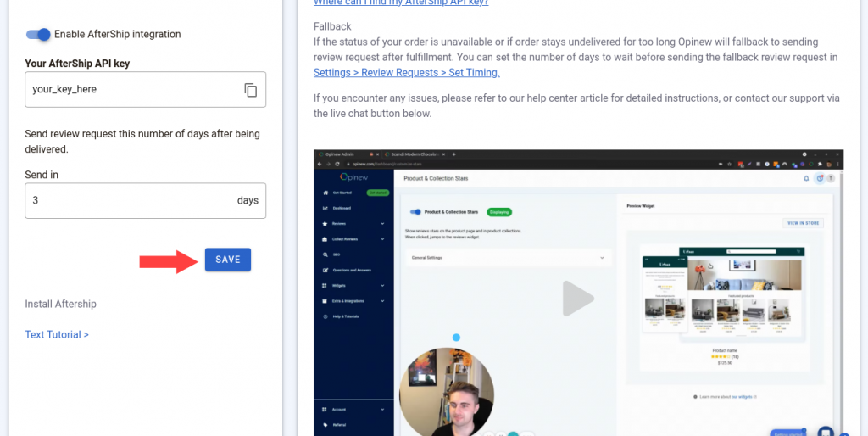Screen dimensions: 868x436
Task: Open the Text Tutorial link
Action: click(57, 334)
